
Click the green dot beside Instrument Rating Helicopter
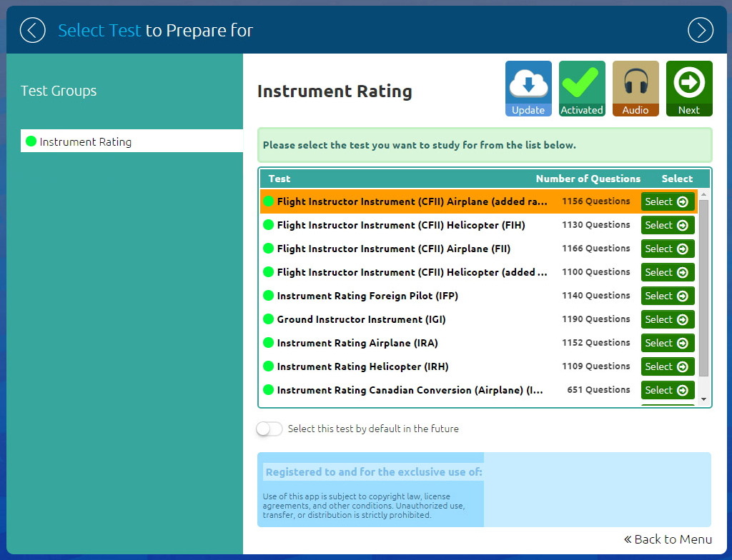click(x=269, y=366)
